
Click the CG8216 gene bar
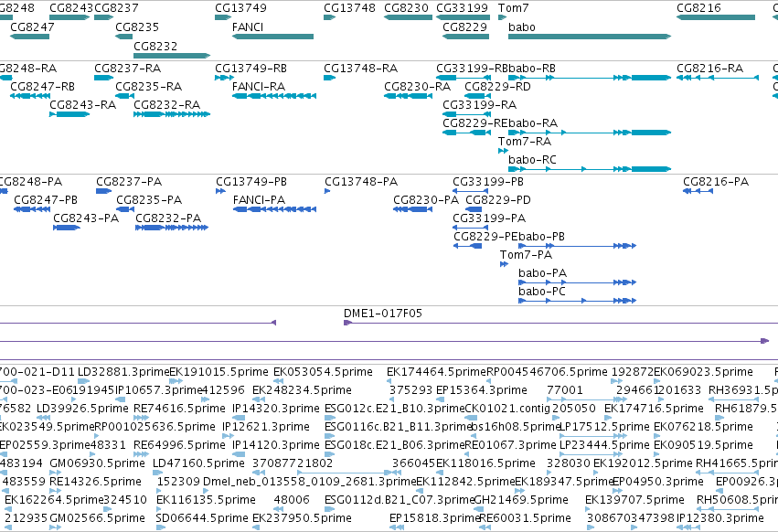tap(716, 17)
